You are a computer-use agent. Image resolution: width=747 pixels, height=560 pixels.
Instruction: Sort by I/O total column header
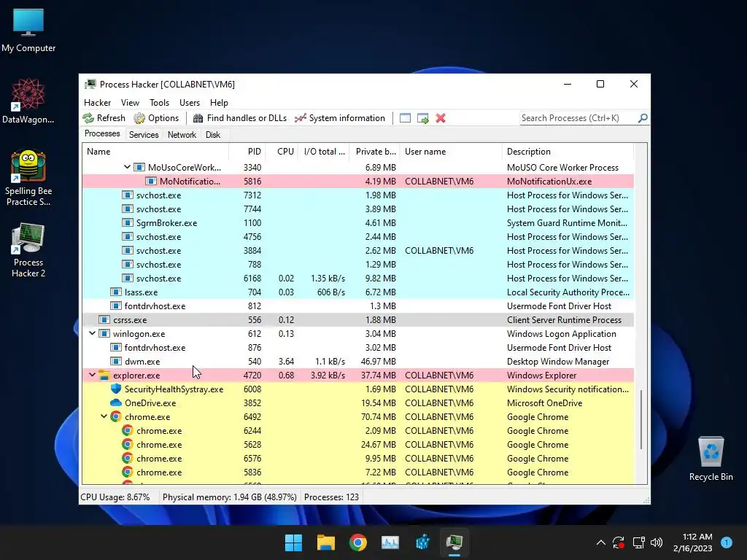[324, 152]
